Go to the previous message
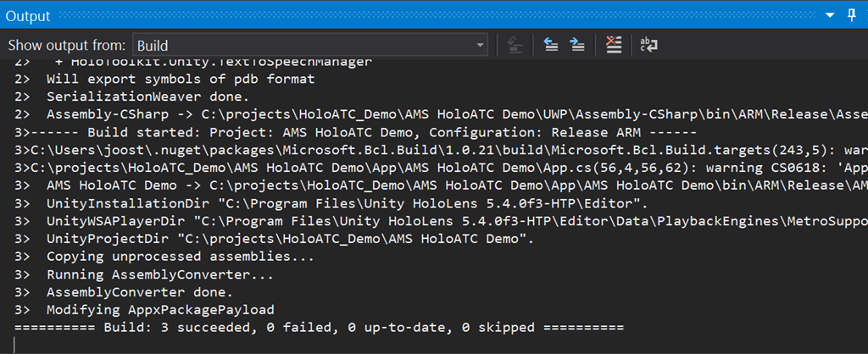Image resolution: width=868 pixels, height=354 pixels. pos(551,45)
